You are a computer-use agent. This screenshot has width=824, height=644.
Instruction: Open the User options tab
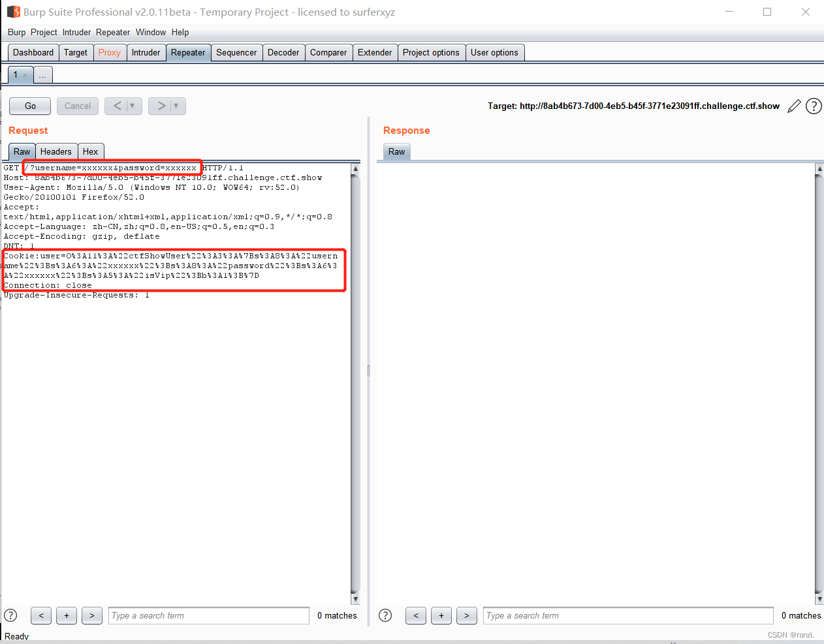pos(494,52)
